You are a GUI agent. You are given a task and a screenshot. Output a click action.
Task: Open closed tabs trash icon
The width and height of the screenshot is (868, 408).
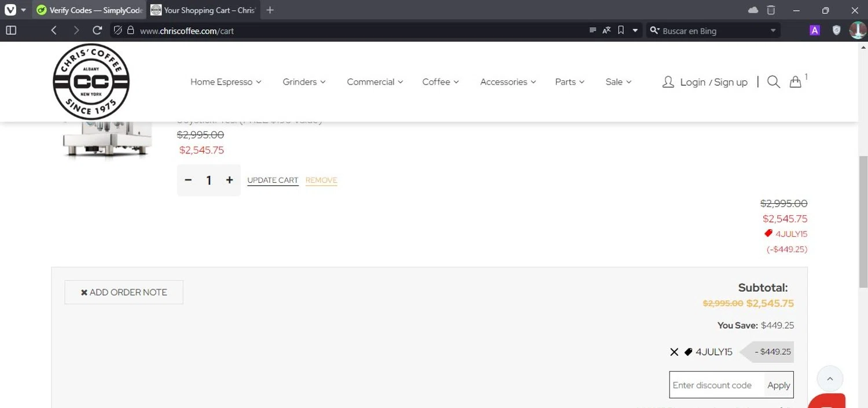coord(771,10)
